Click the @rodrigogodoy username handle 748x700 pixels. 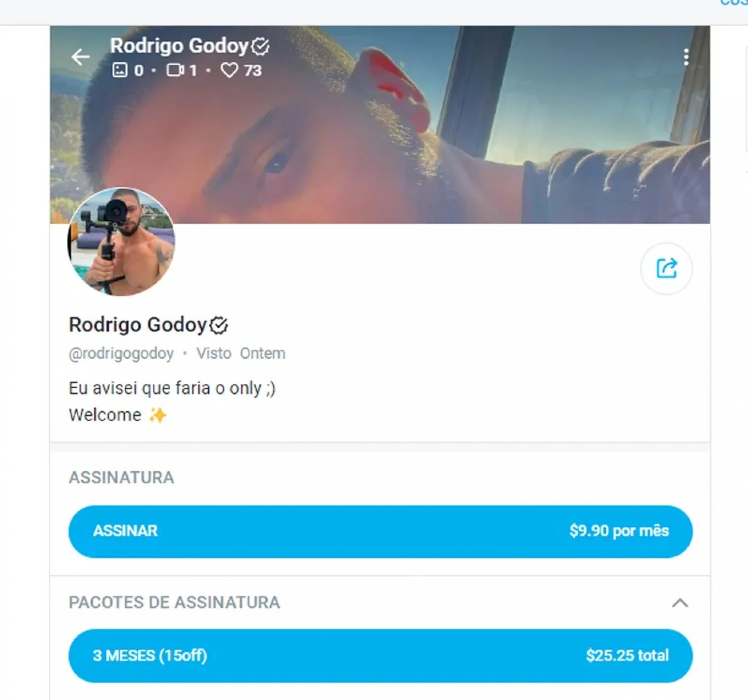(x=121, y=354)
